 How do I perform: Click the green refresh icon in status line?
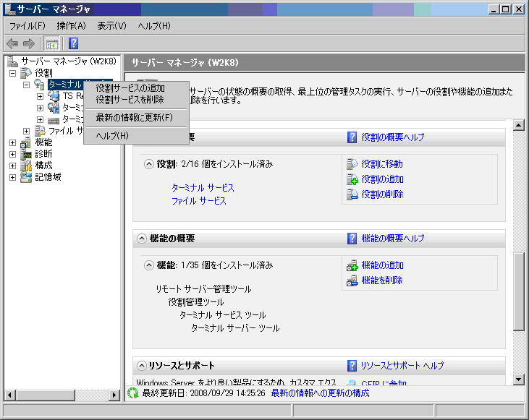(x=133, y=393)
